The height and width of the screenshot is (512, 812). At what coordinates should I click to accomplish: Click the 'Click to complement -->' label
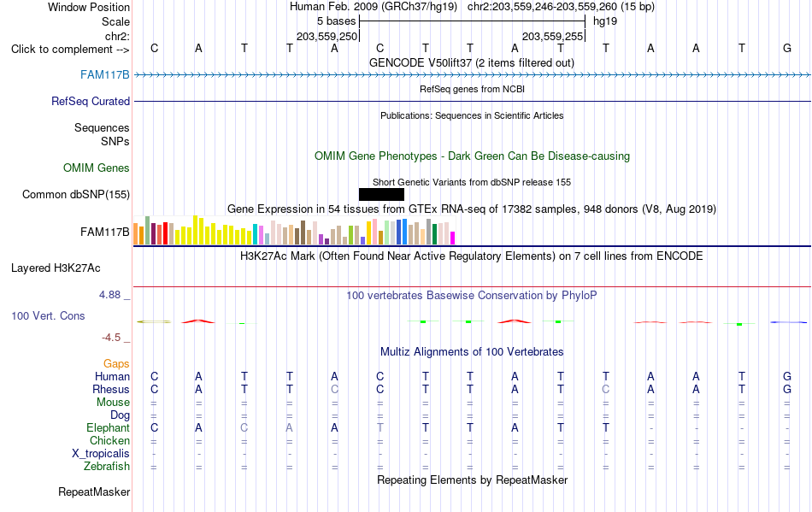(x=70, y=50)
